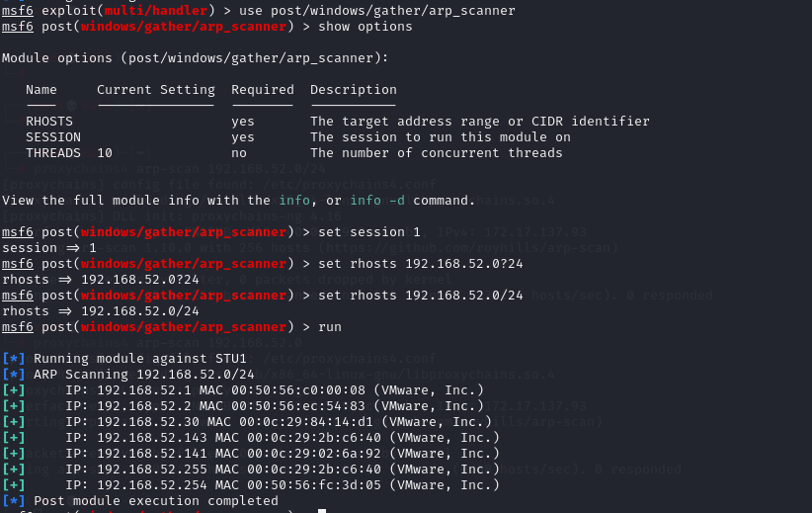Click the RHOSTS option name
Screen dimensions: 812x513
pos(49,122)
